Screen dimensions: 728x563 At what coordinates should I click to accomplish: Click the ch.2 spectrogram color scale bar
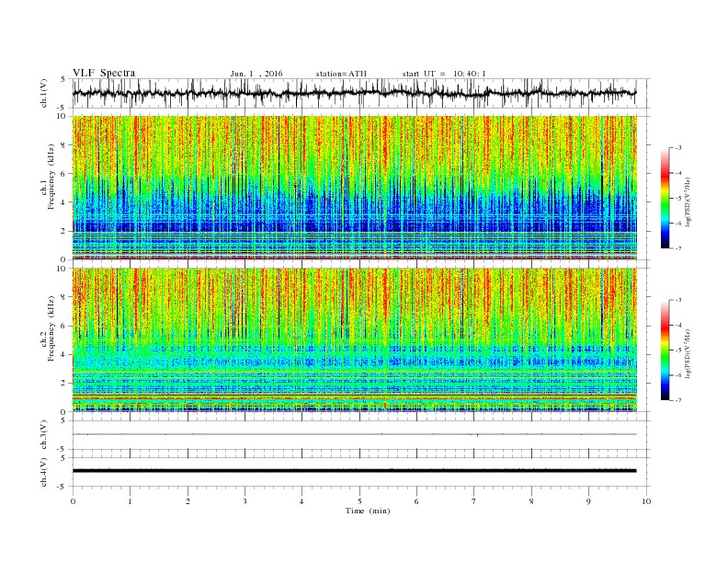[x=665, y=350]
